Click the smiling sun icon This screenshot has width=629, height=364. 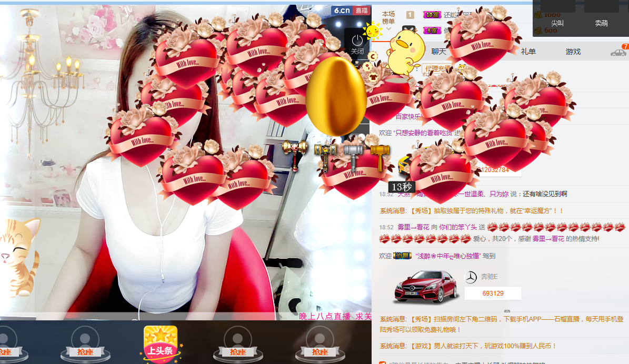point(373,30)
